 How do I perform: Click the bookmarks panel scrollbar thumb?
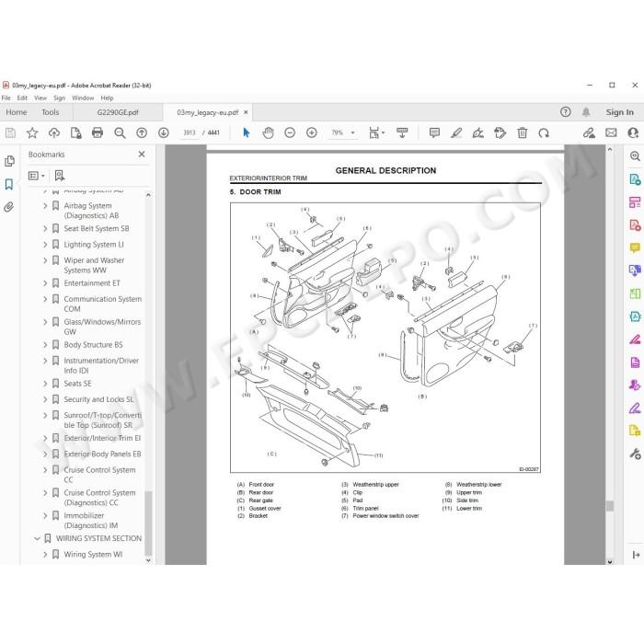pyautogui.click(x=148, y=523)
